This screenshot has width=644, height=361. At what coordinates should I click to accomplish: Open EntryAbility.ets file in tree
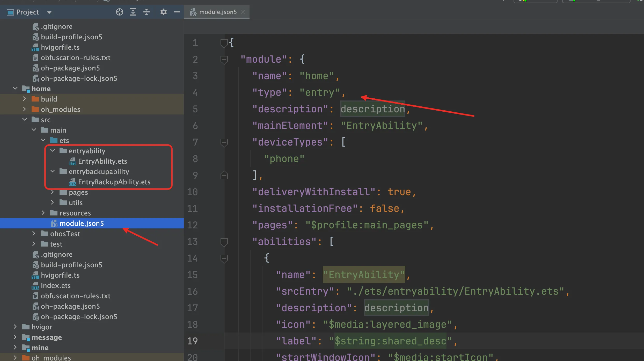pyautogui.click(x=103, y=161)
